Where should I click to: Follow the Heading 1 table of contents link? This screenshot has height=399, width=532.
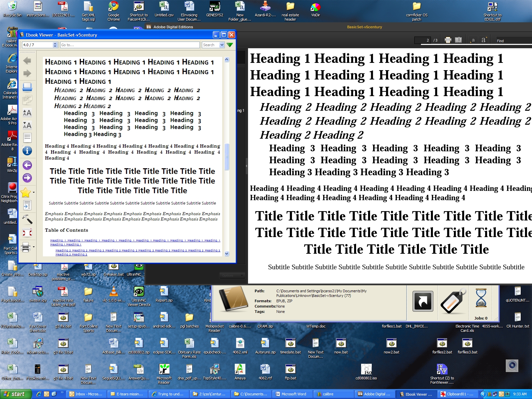pos(135,242)
